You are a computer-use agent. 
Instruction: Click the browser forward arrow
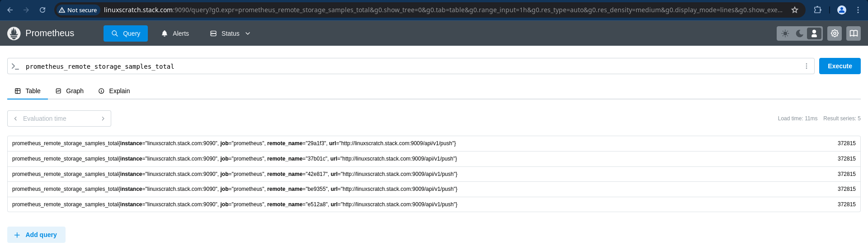[x=26, y=10]
